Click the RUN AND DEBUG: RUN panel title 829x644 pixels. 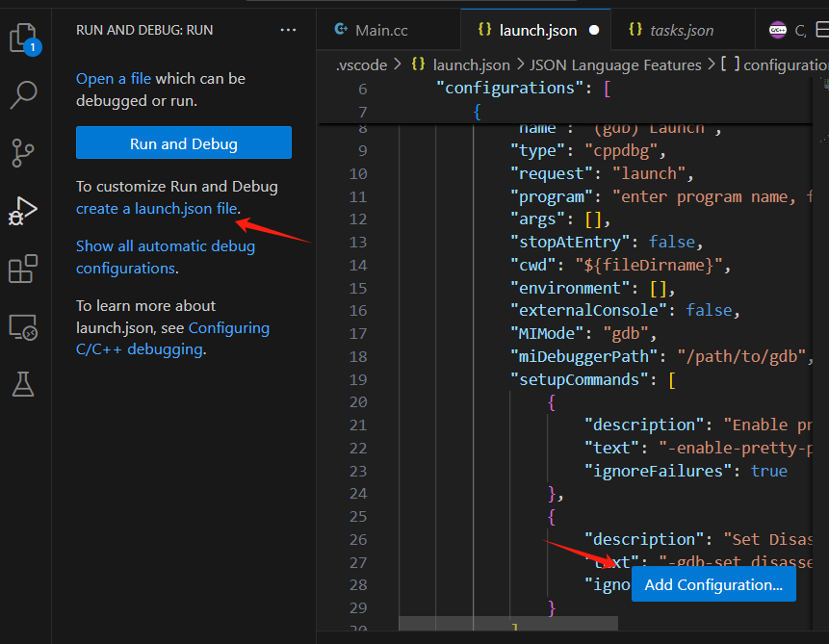144,30
